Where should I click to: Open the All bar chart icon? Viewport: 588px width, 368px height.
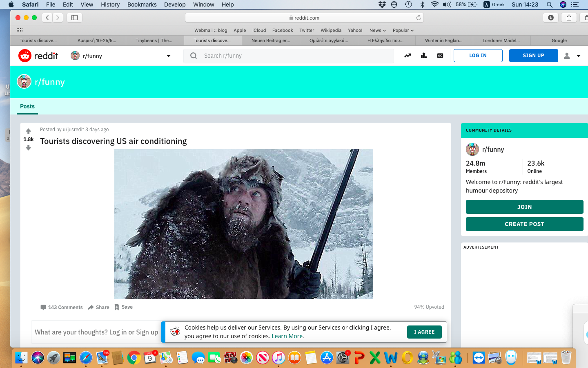(x=424, y=56)
